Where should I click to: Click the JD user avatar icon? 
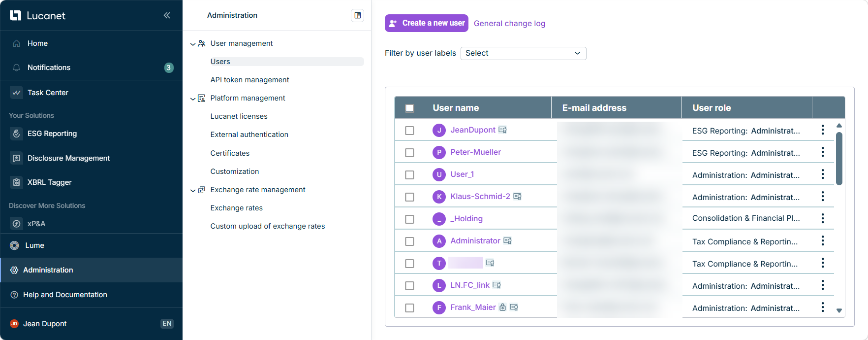pyautogui.click(x=14, y=324)
